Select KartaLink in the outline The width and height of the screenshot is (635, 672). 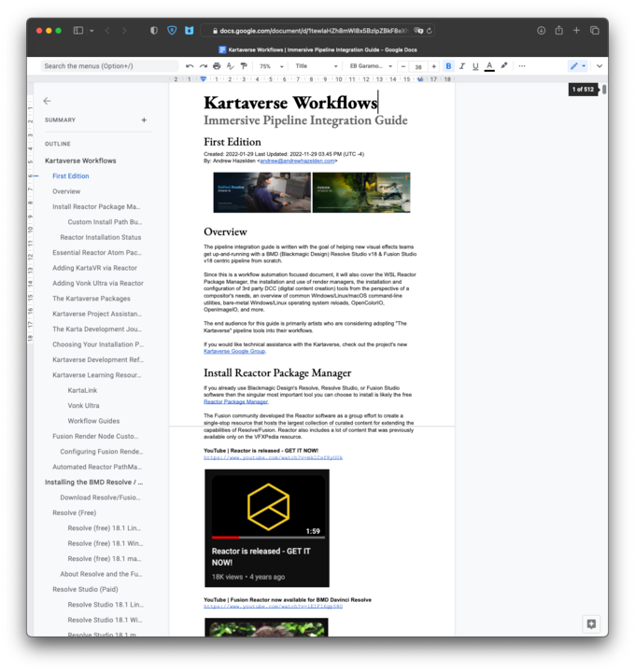(82, 390)
